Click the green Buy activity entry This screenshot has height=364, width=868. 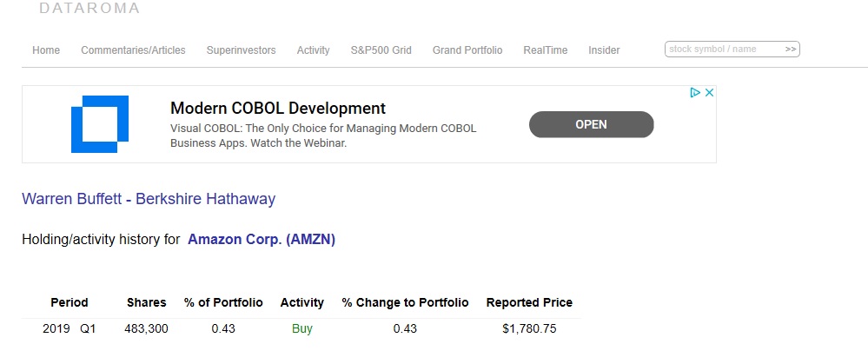point(301,328)
